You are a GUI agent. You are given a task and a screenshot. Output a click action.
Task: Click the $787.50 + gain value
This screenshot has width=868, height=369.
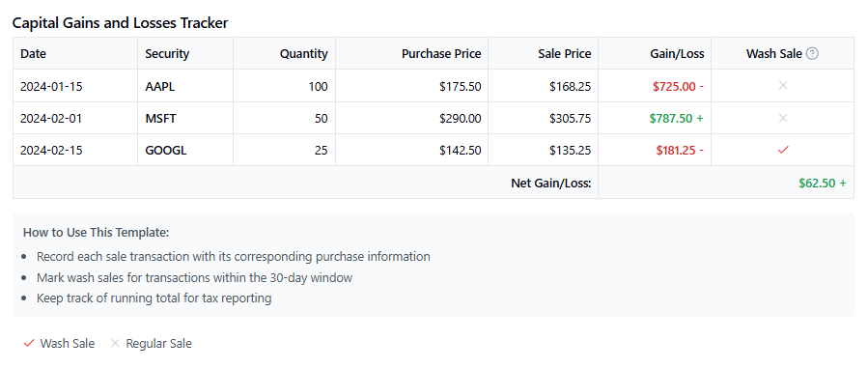tap(677, 118)
